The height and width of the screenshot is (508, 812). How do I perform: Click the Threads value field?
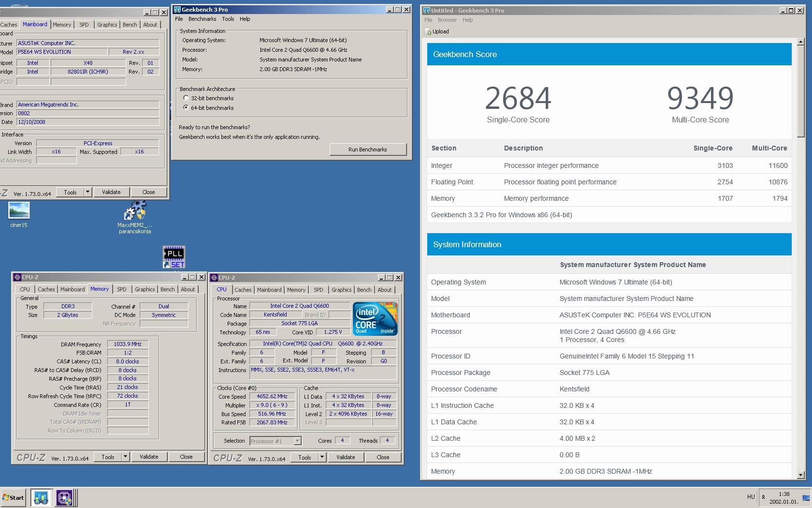[387, 440]
